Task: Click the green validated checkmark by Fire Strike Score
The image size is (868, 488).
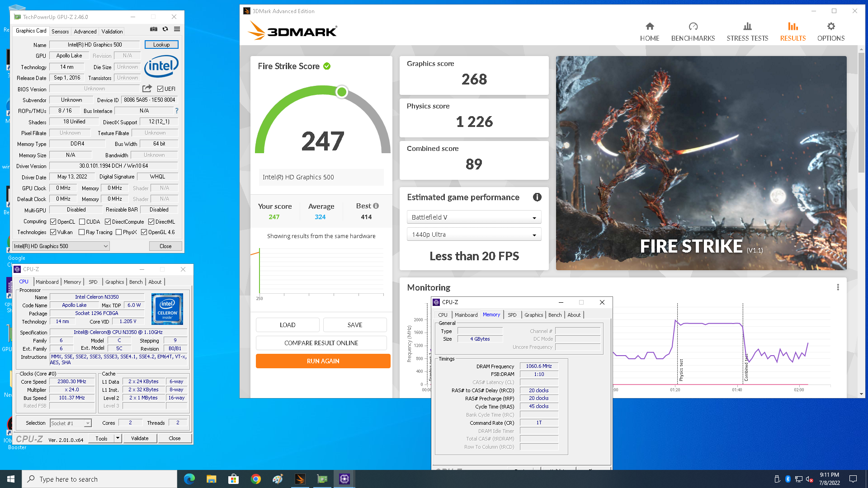Action: [x=327, y=66]
